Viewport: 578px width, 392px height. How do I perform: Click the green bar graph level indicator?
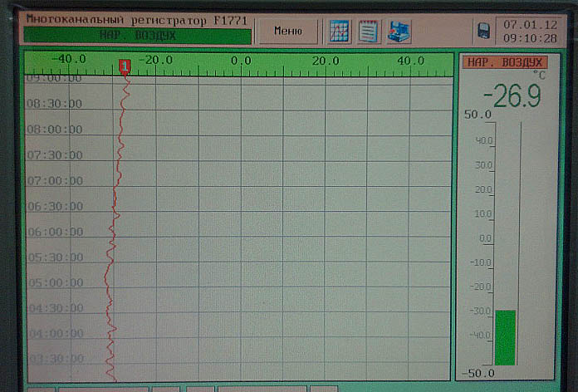(505, 337)
